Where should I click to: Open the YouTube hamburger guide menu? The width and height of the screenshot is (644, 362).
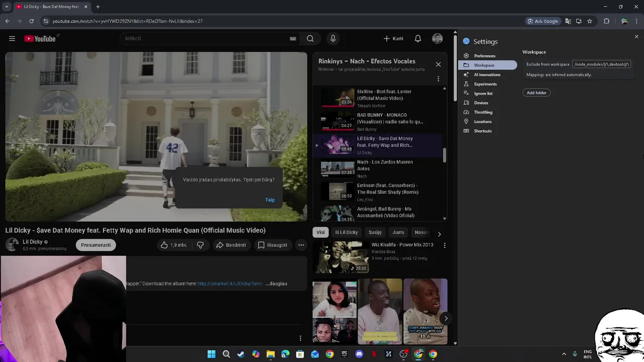pos(12,39)
